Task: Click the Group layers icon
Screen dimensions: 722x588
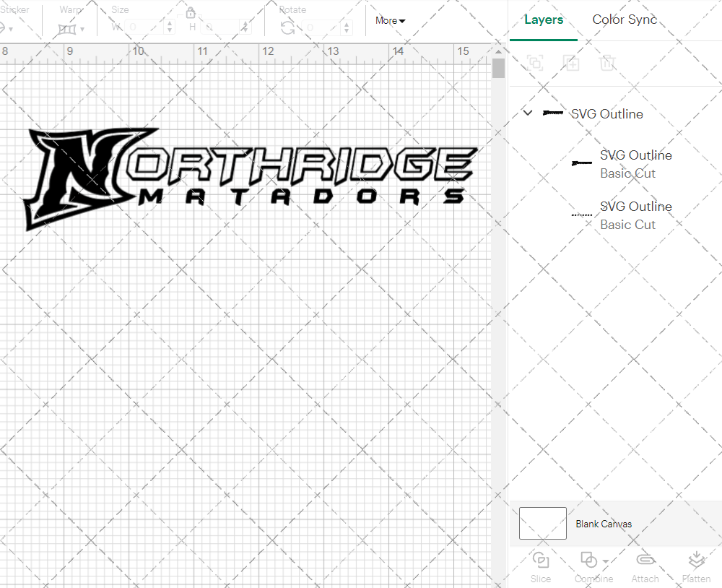Action: click(x=535, y=62)
